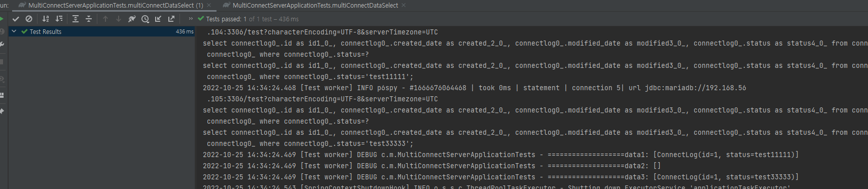Sort test results alphabetically
Screen dimensions: 868x189
point(46,19)
